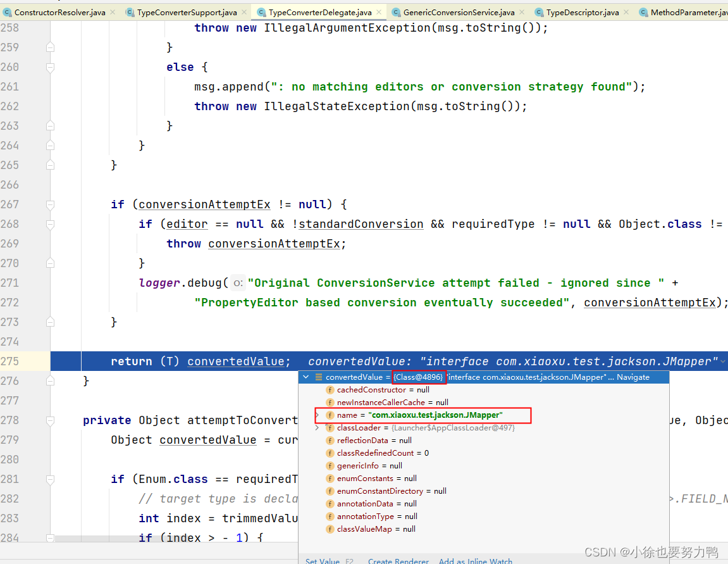Click field icon beside cachedConstructor
This screenshot has width=728, height=564.
(330, 390)
